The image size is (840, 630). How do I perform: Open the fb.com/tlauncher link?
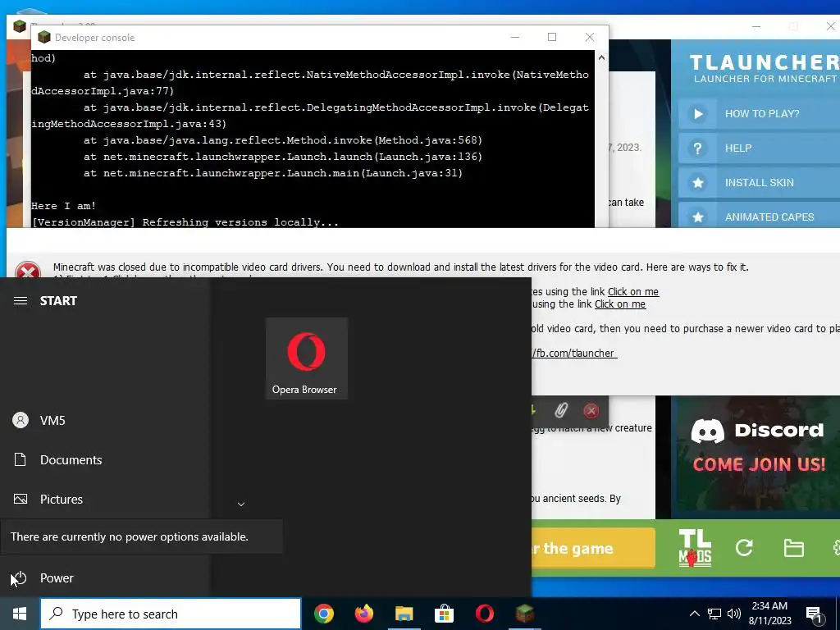coord(574,353)
